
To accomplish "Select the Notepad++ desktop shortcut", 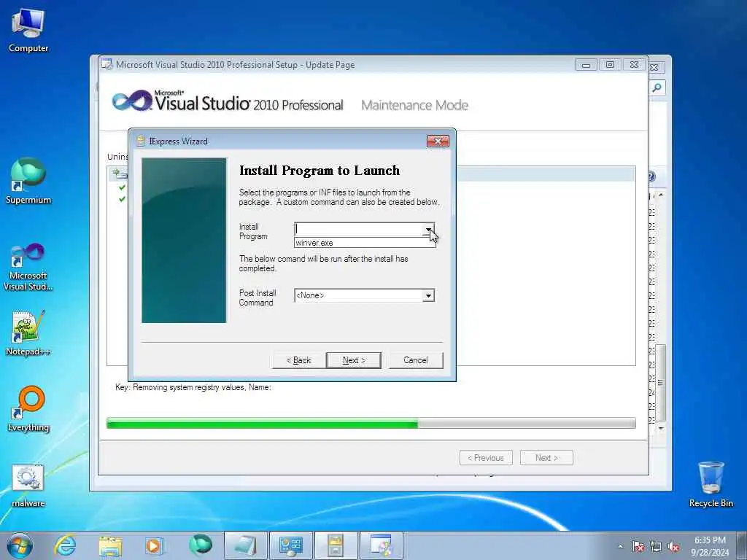I will click(x=28, y=333).
